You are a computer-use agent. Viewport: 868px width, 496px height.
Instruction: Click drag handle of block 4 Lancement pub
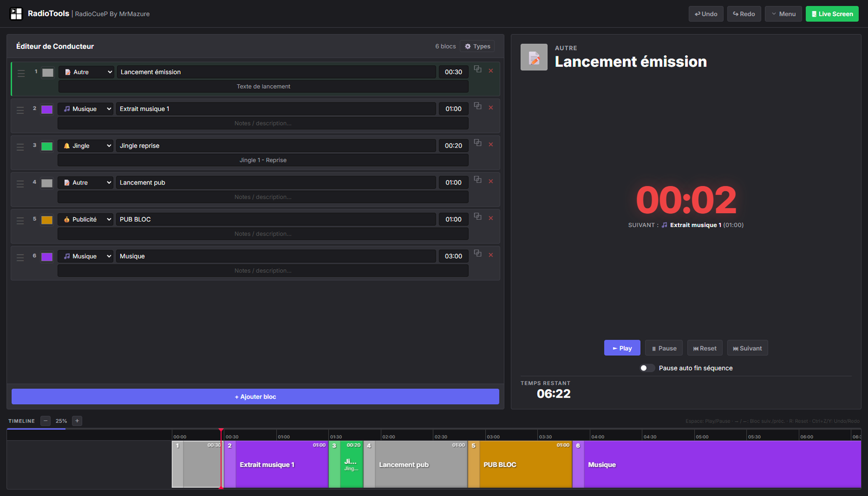(20, 184)
